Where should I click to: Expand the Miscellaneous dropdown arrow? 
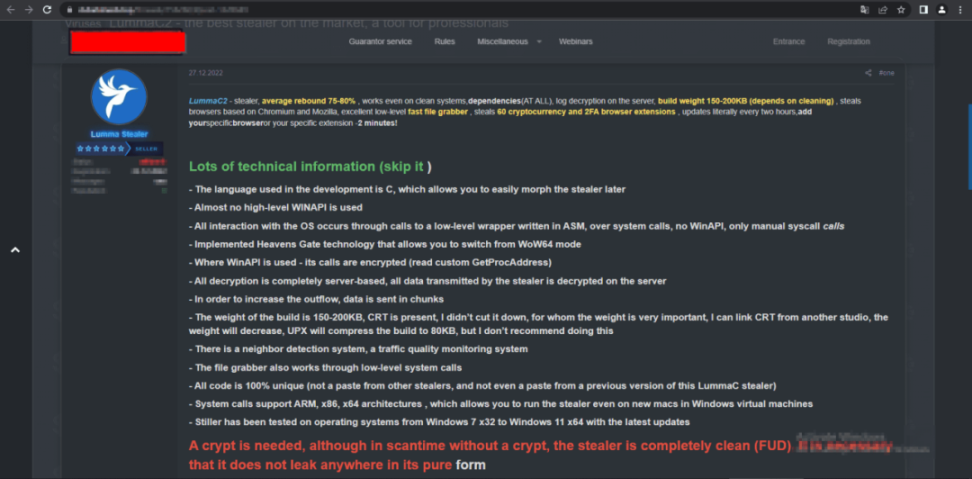pyautogui.click(x=539, y=42)
